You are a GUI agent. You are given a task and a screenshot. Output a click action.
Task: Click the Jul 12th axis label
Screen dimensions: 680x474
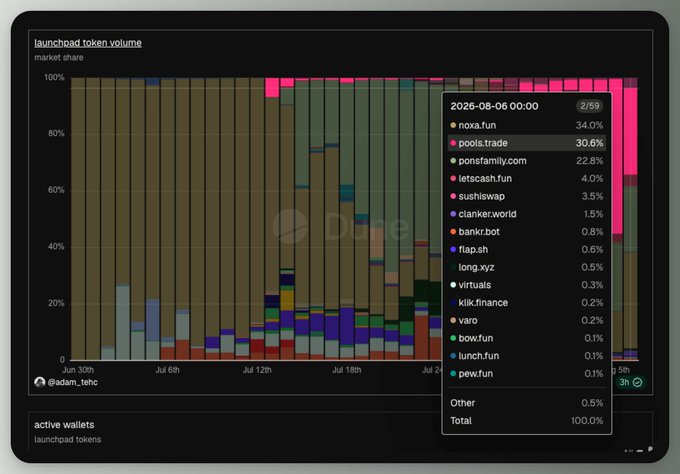(257, 370)
